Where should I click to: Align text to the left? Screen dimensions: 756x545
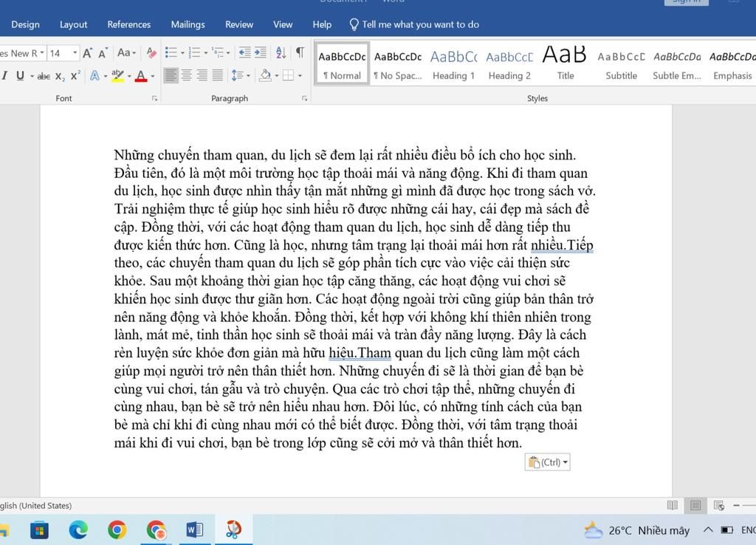[171, 75]
